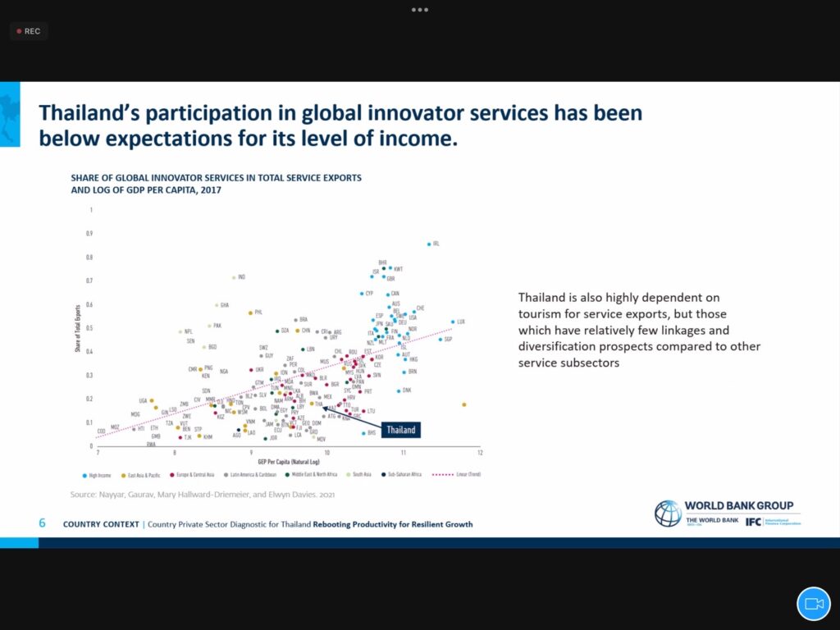
Task: Click the East Asia & Pacific legend marker
Action: click(x=124, y=475)
